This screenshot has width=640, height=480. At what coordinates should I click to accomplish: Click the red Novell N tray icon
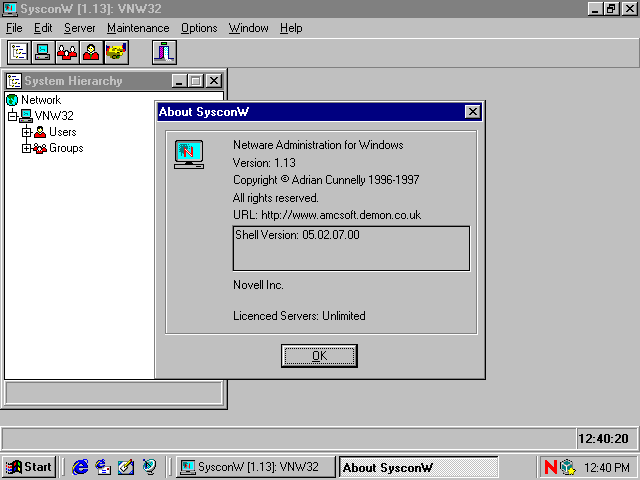click(551, 467)
